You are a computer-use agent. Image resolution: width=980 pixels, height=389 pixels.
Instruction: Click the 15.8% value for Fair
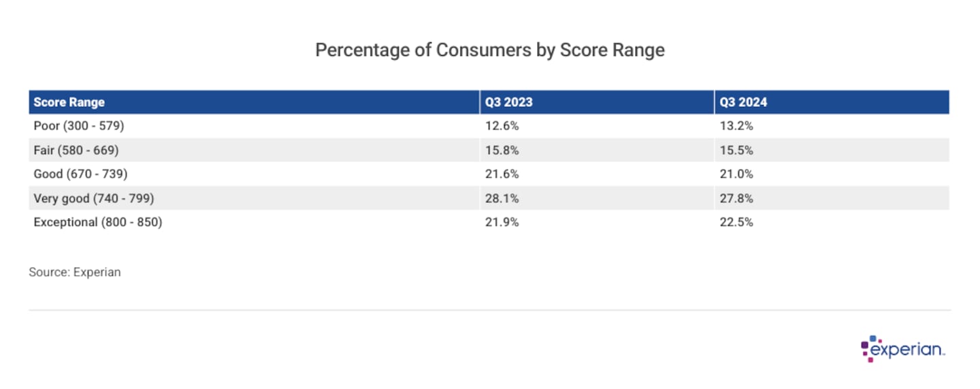[501, 150]
